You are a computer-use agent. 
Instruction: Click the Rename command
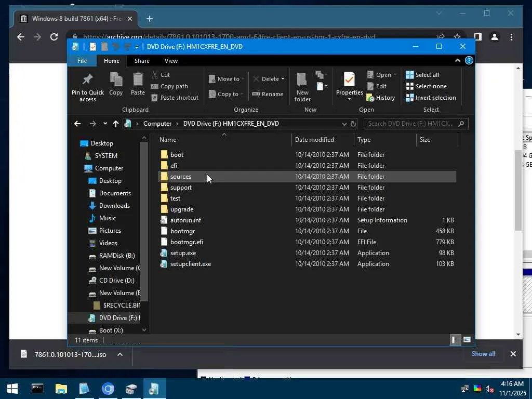point(268,94)
